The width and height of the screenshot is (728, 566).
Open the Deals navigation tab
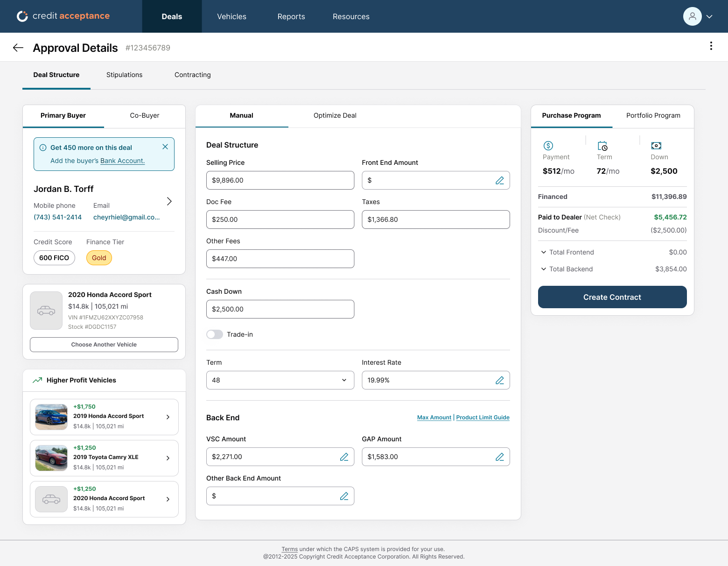[172, 16]
